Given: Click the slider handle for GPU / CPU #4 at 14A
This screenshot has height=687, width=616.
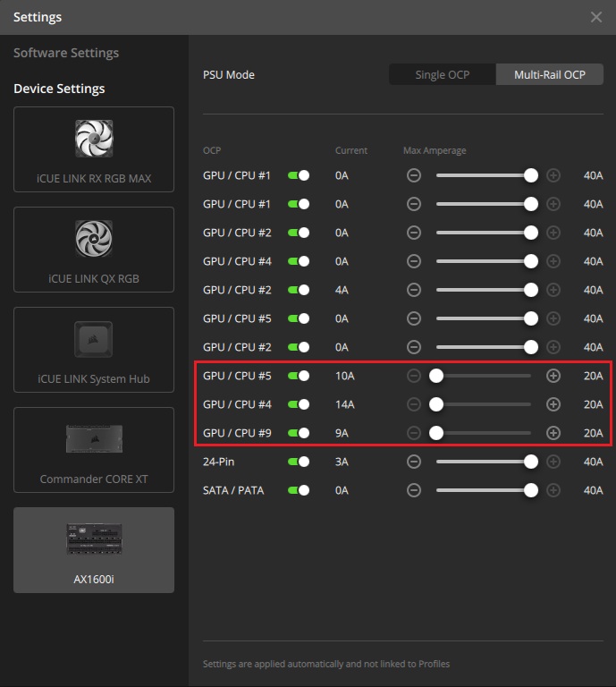Looking at the screenshot, I should pos(436,404).
